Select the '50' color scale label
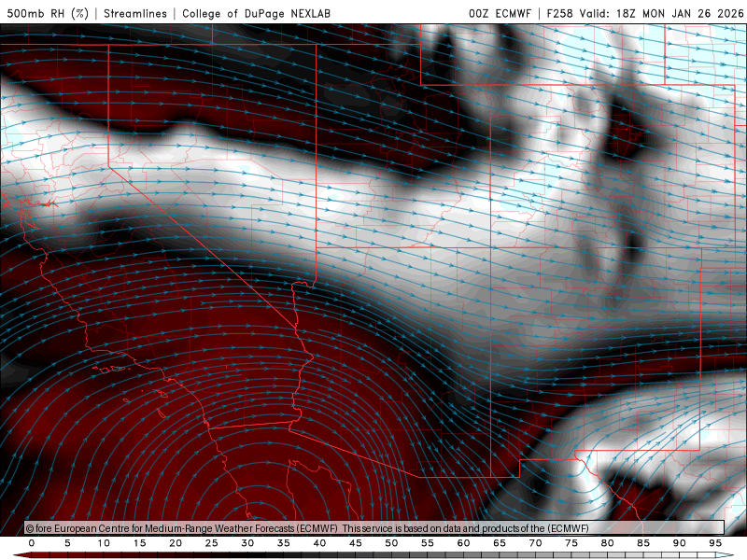Image resolution: width=747 pixels, height=560 pixels. pyautogui.click(x=391, y=543)
